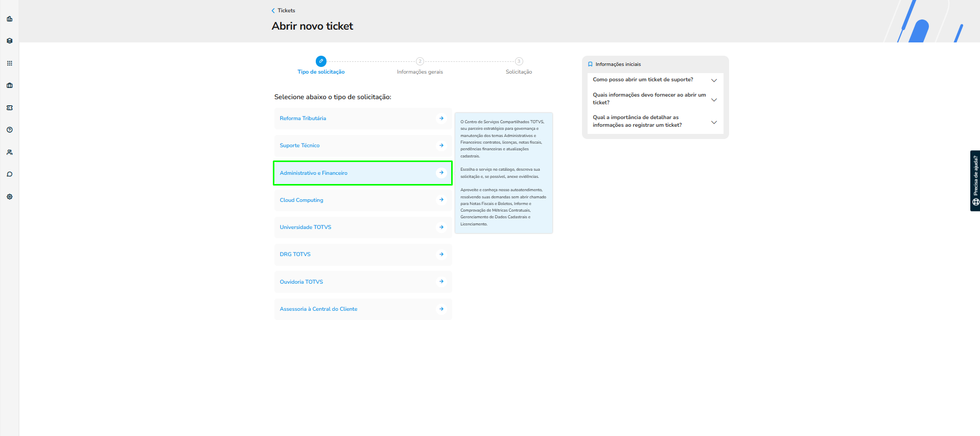Expand 'Qual a importância de detalhar' chevron
The image size is (980, 436).
(x=714, y=122)
